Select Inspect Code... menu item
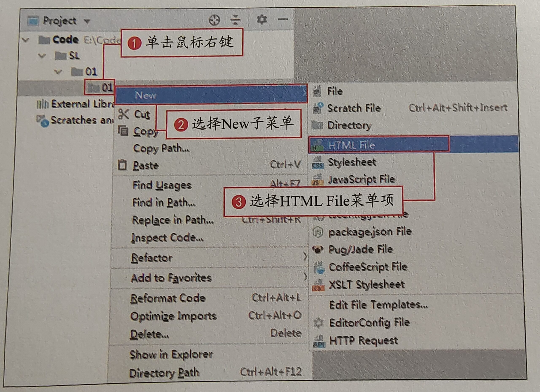Viewport: 540px width, 392px height. [x=167, y=237]
